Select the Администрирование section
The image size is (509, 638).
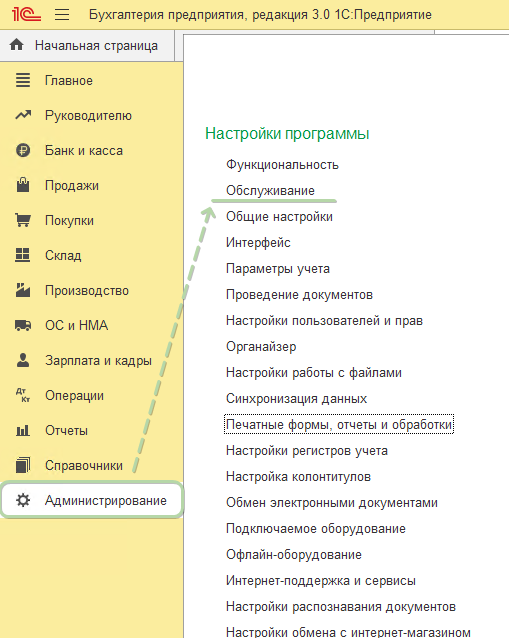(x=92, y=500)
